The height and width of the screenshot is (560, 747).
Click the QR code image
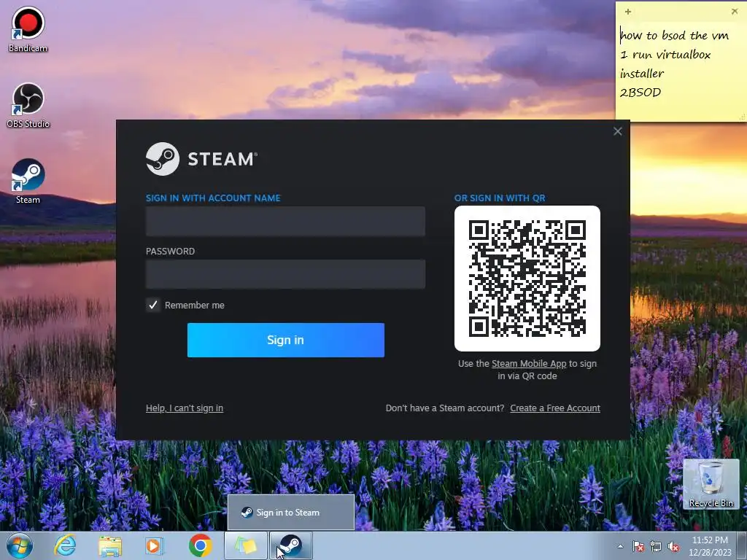(x=527, y=279)
